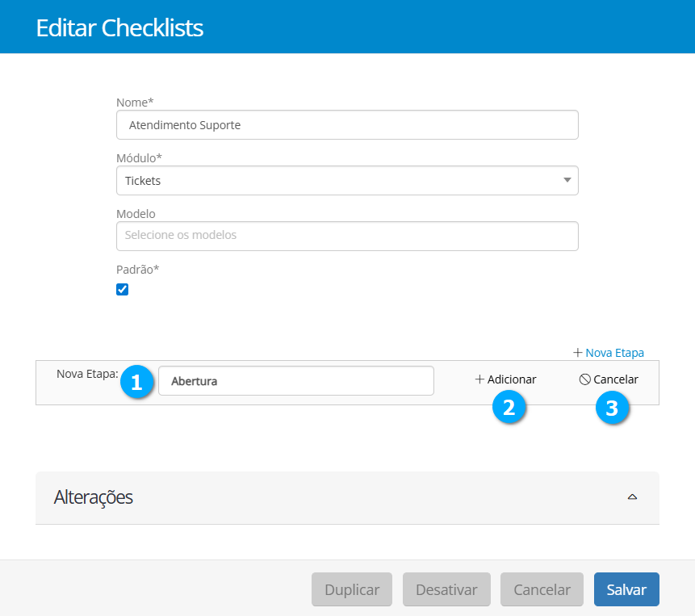Click the footer Cancelar button
This screenshot has height=616, width=695.
pos(542,589)
